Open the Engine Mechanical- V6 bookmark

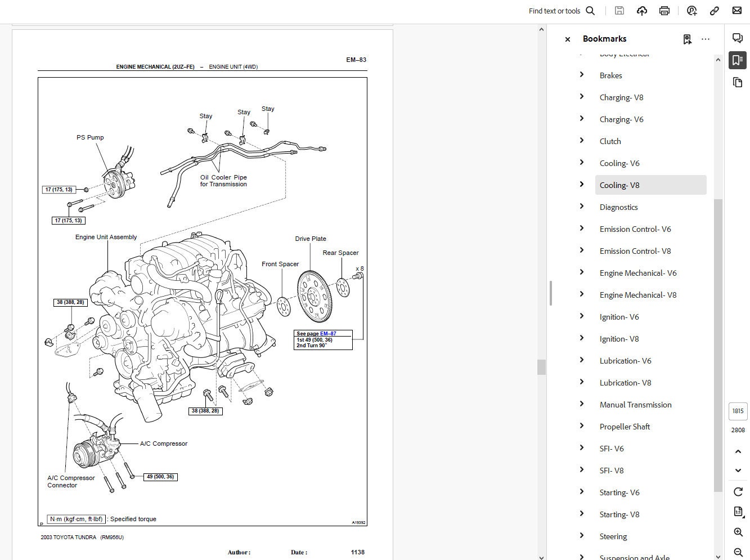tap(638, 273)
